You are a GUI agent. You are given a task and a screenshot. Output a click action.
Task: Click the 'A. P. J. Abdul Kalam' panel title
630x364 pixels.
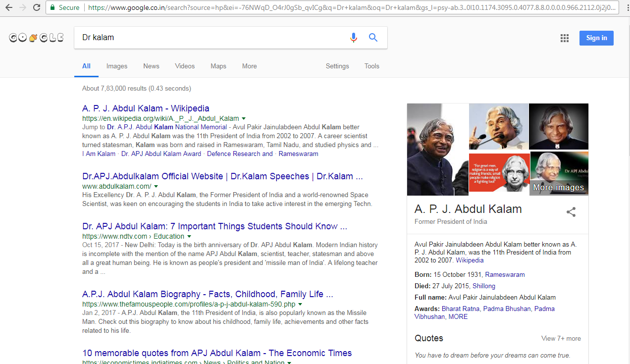[x=468, y=209]
